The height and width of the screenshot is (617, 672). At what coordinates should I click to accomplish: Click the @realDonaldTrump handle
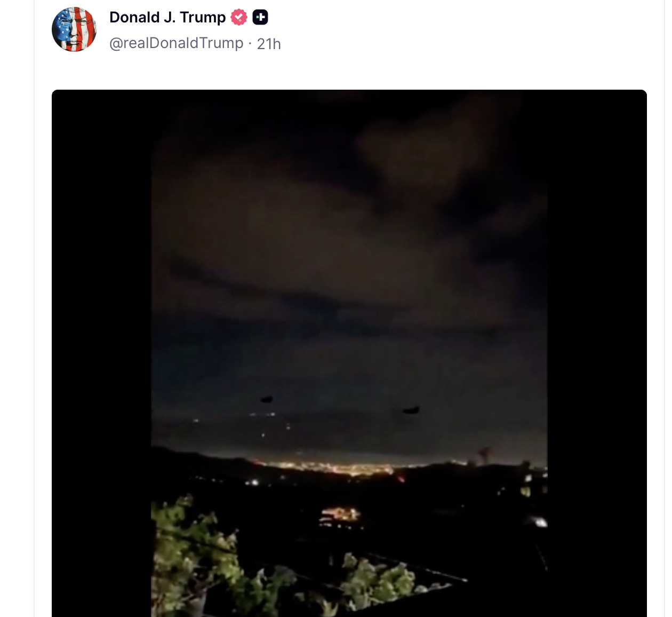click(176, 43)
